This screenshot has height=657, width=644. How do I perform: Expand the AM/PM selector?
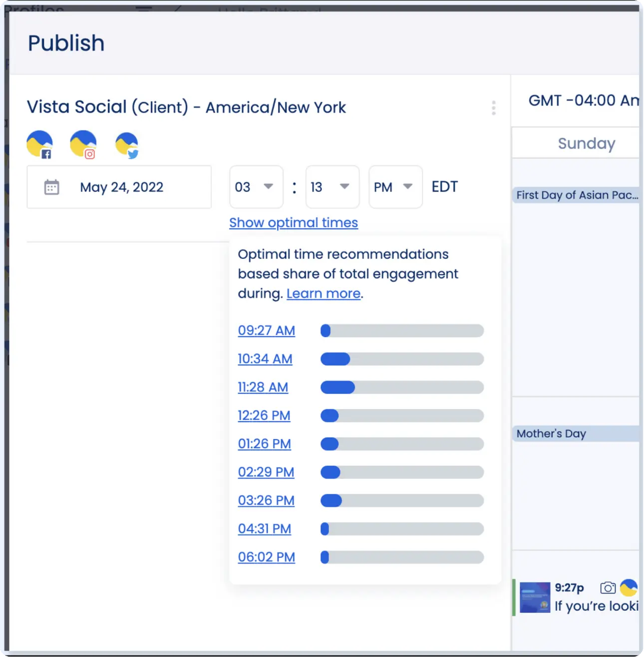pyautogui.click(x=395, y=187)
